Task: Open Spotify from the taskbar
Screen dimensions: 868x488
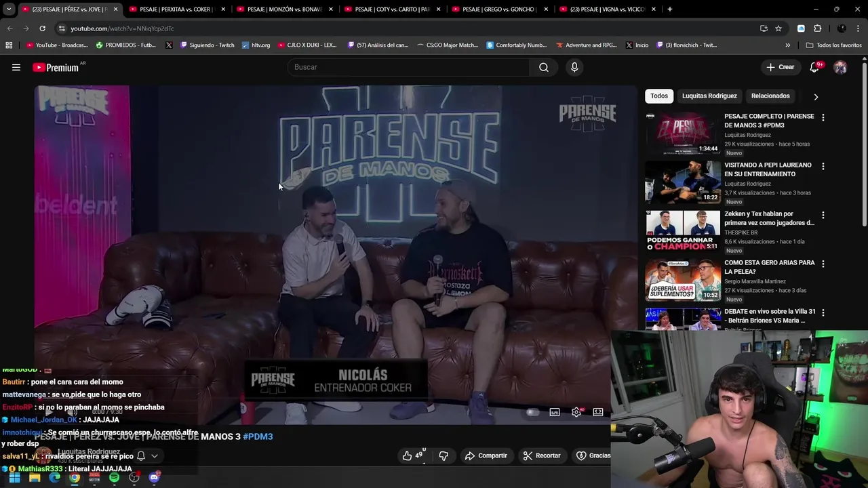Action: (114, 478)
